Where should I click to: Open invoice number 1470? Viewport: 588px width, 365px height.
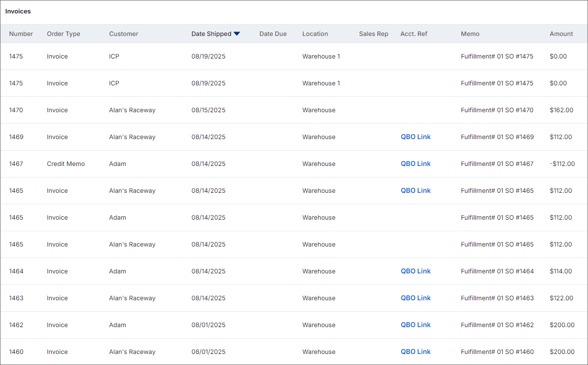(x=15, y=110)
